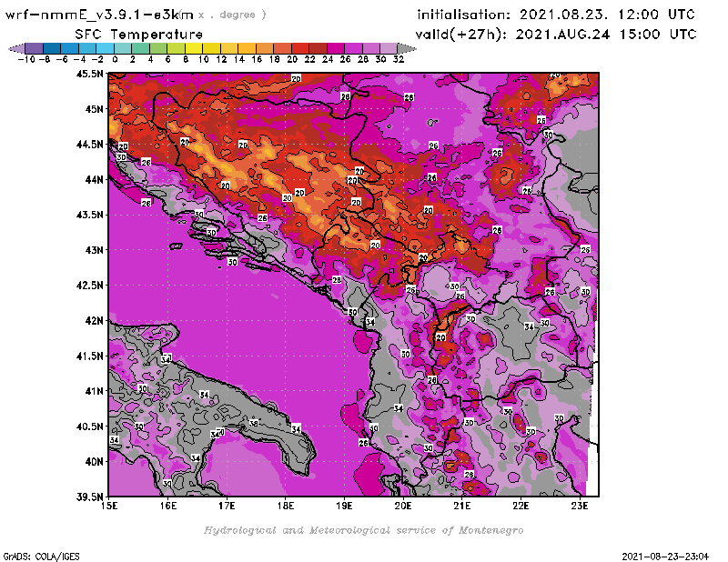This screenshot has height=562, width=728.
Task: Click the 20E longitude axis label
Action: tap(403, 506)
